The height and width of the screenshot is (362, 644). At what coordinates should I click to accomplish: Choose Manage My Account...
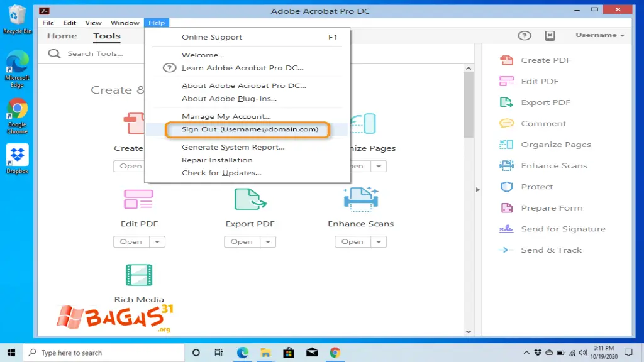247,116
